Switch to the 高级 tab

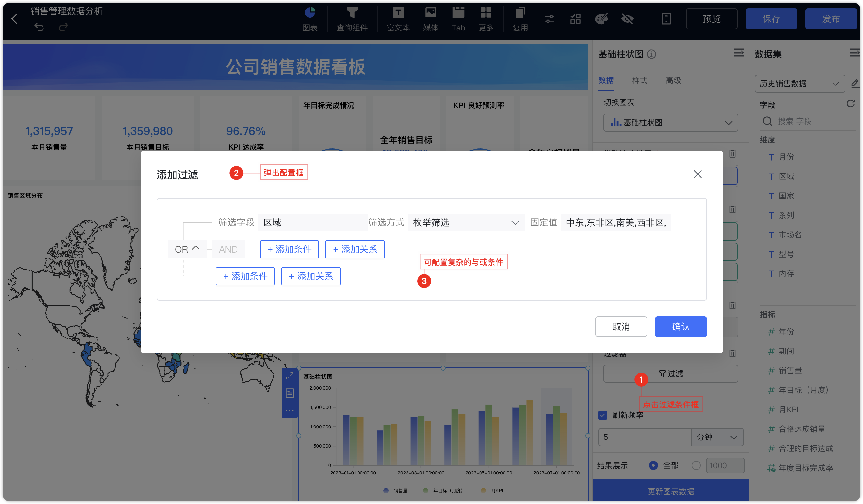(673, 80)
